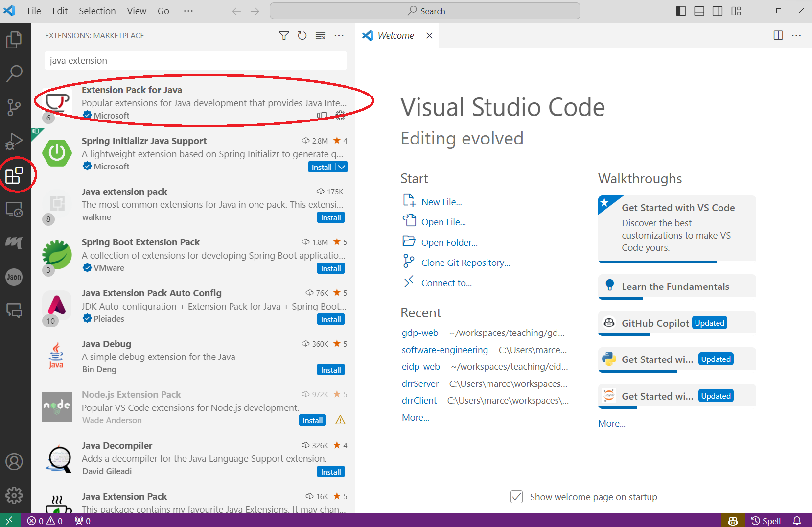Open Run and Debug view
Image resolution: width=812 pixels, height=527 pixels.
point(14,141)
